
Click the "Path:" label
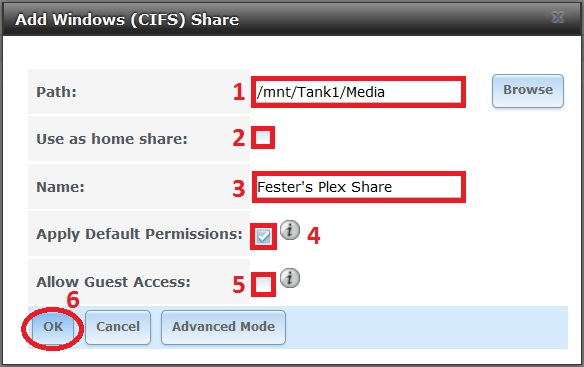click(56, 92)
